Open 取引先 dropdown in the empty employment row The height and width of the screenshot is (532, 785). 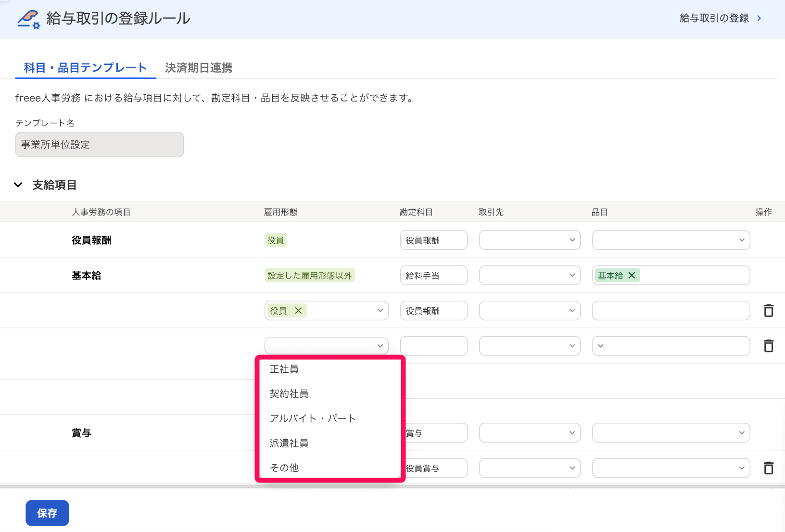pos(530,346)
